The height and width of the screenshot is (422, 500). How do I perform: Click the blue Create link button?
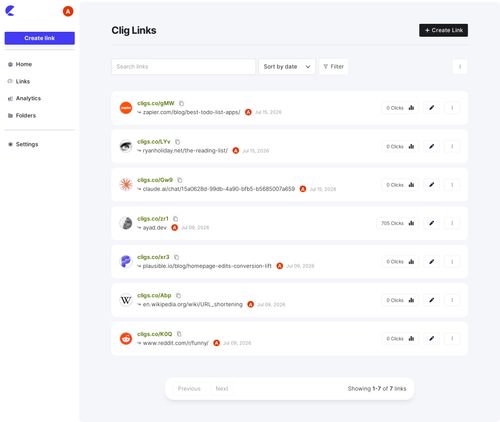click(x=40, y=38)
